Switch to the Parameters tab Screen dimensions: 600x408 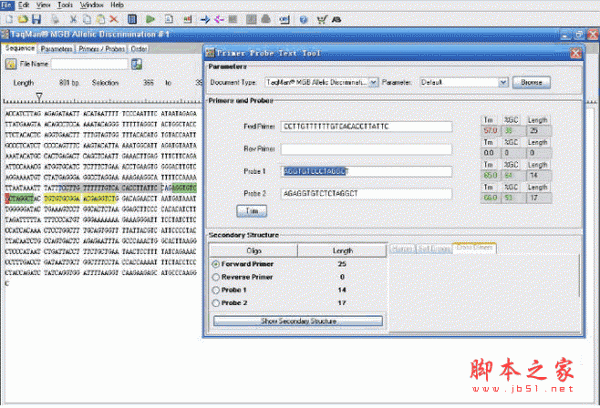57,49
